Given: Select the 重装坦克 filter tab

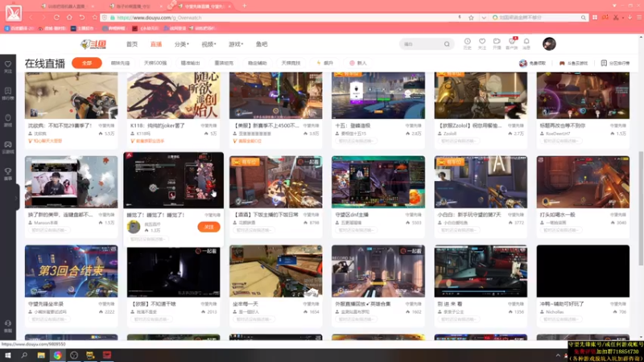Looking at the screenshot, I should 224,63.
